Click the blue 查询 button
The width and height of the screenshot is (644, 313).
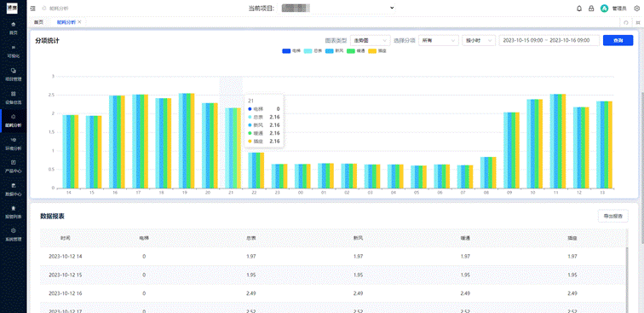618,40
